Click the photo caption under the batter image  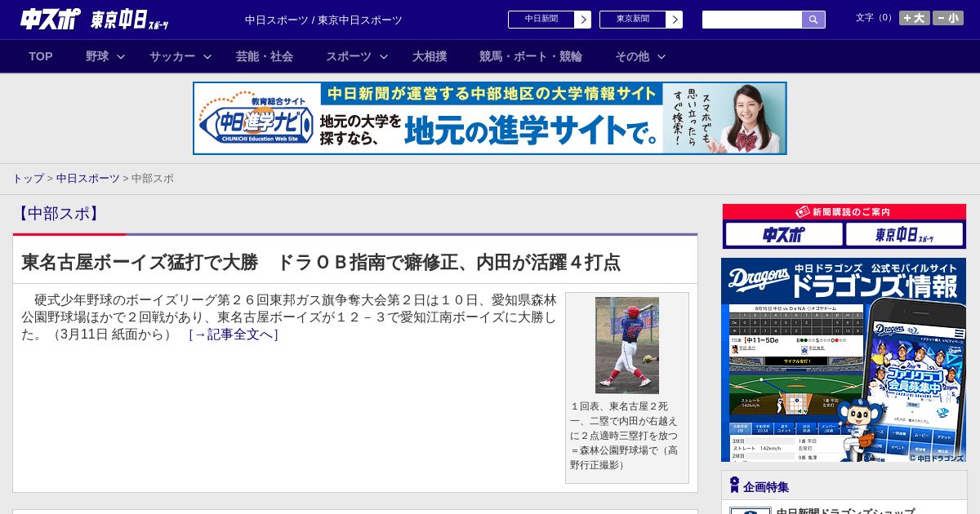[625, 435]
